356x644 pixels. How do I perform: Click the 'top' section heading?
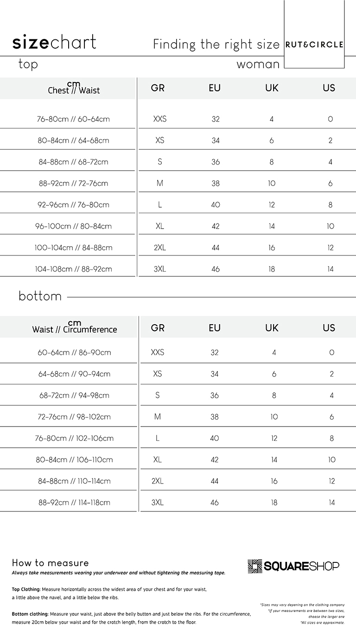click(28, 64)
